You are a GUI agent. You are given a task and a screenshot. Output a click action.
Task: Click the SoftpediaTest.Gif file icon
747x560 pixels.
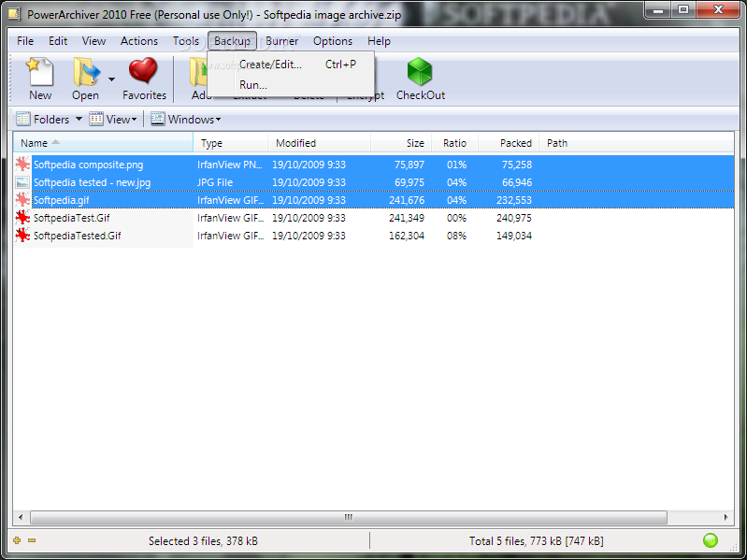[x=22, y=218]
